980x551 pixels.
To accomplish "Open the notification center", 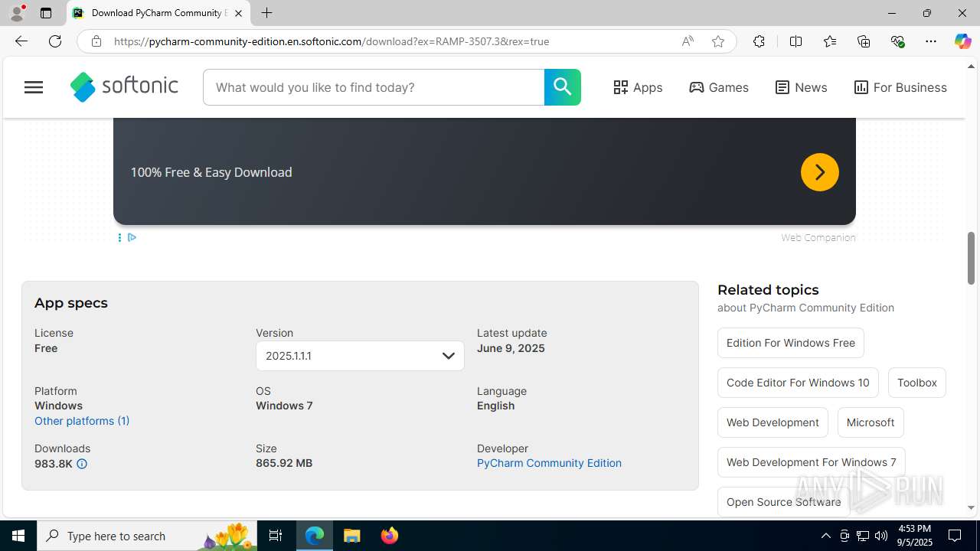I will (x=955, y=536).
